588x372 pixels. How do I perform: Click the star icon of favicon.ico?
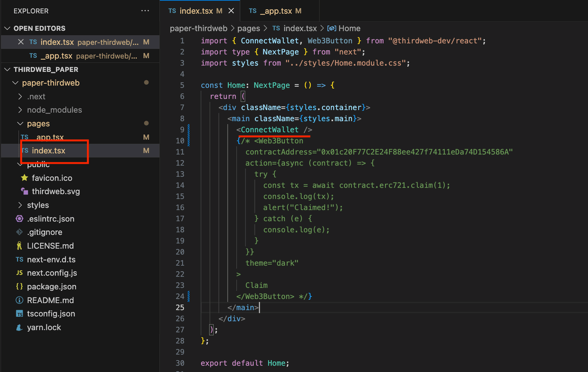pos(24,178)
